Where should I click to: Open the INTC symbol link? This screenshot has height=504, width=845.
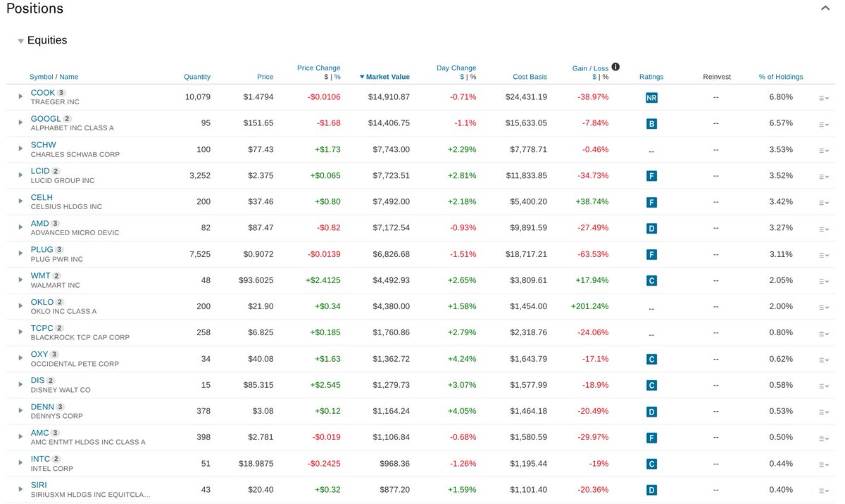(x=41, y=459)
